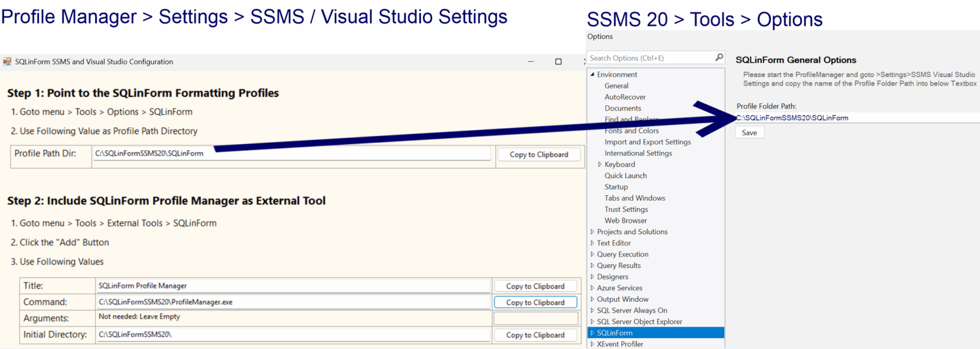Viewport: 980px width, 349px height.
Task: Expand the Query Execution node
Action: pyautogui.click(x=593, y=255)
